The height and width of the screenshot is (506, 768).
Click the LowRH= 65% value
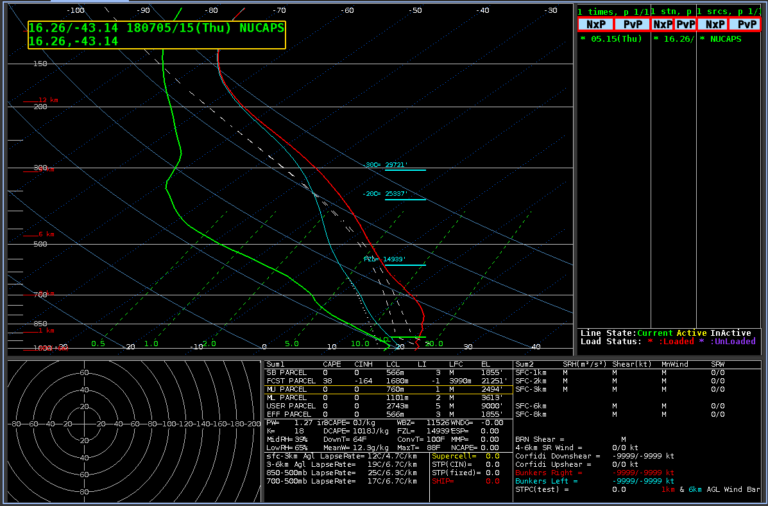pyautogui.click(x=287, y=448)
